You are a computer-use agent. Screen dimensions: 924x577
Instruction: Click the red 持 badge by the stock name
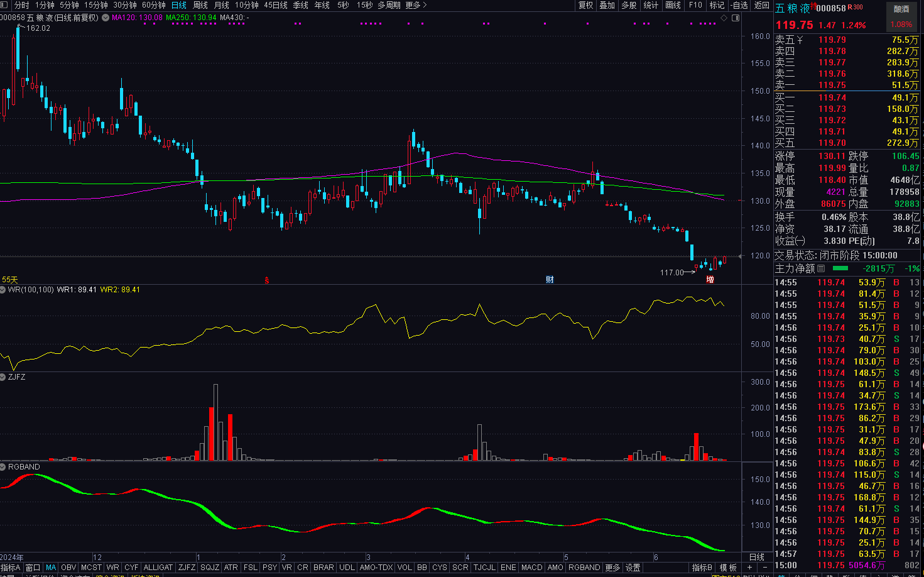pos(813,6)
